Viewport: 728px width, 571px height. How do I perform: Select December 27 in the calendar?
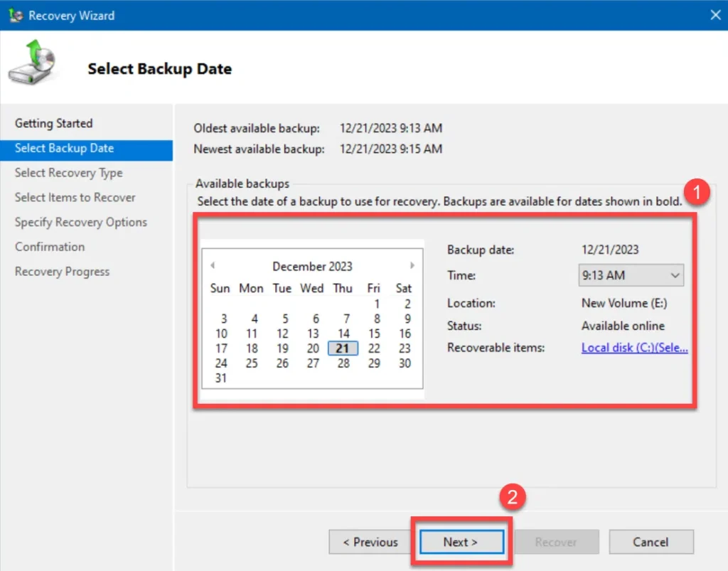pyautogui.click(x=313, y=363)
